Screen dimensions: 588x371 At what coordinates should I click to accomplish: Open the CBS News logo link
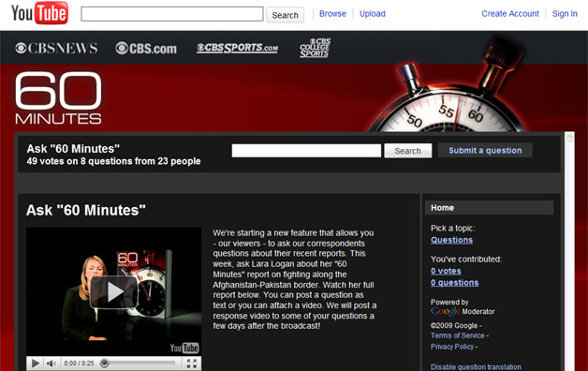tap(56, 49)
